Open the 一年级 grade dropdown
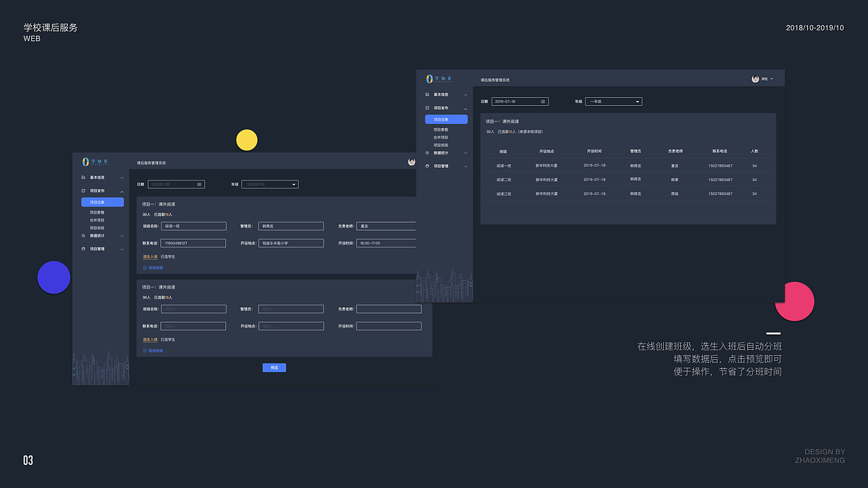868x488 pixels. (614, 102)
